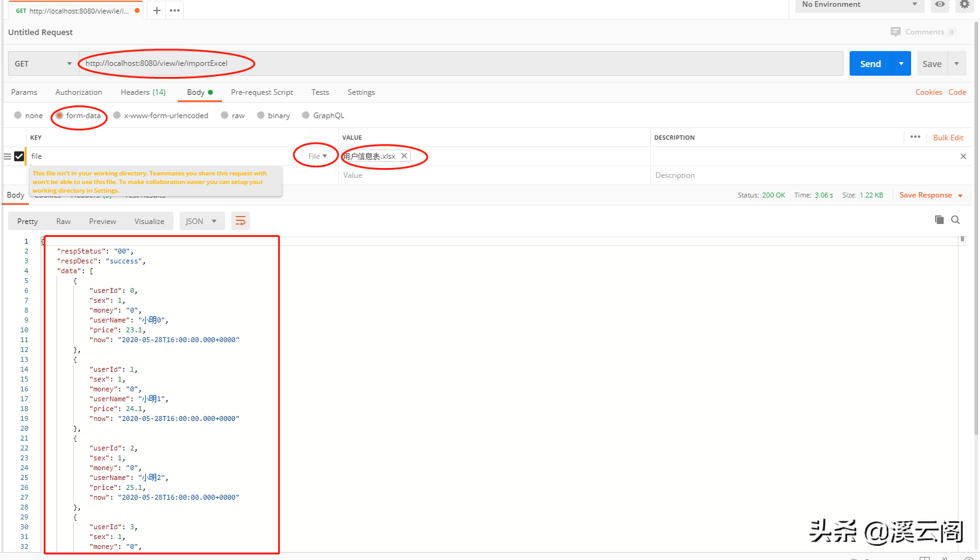Click the empty Description field in new row
The height and width of the screenshot is (560, 980).
pyautogui.click(x=811, y=175)
